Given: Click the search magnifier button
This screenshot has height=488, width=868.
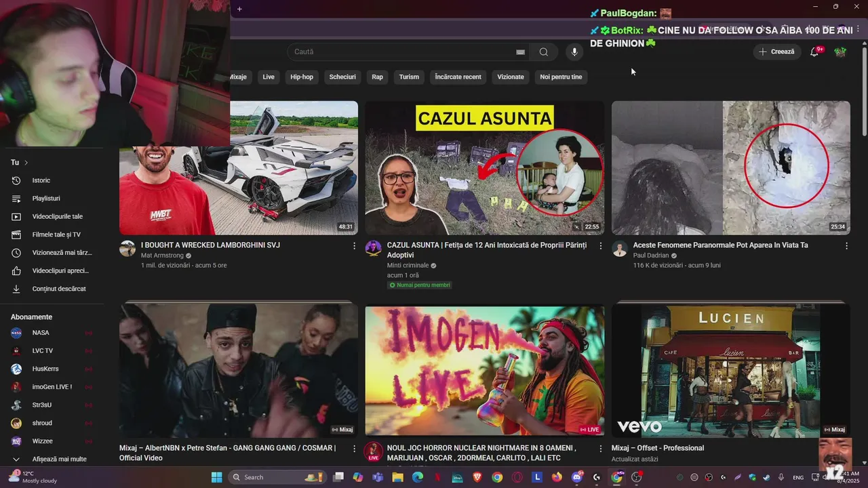Looking at the screenshot, I should (543, 52).
